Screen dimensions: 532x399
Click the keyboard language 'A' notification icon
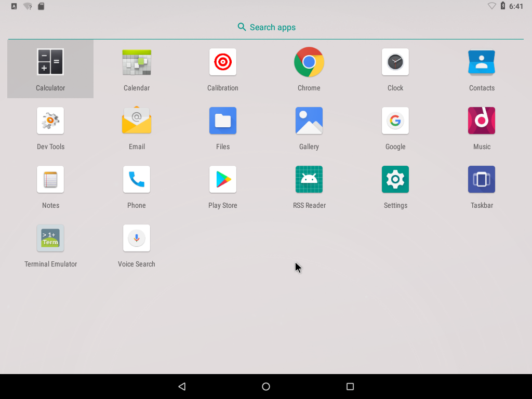click(14, 6)
